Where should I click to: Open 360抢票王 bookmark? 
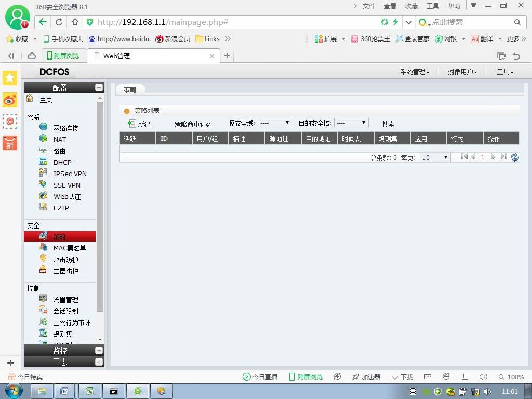pos(370,38)
